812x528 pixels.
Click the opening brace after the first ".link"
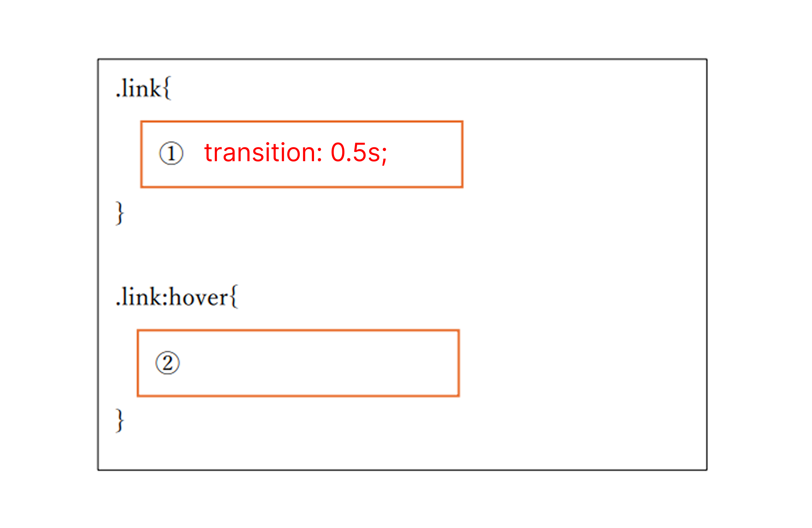click(167, 89)
